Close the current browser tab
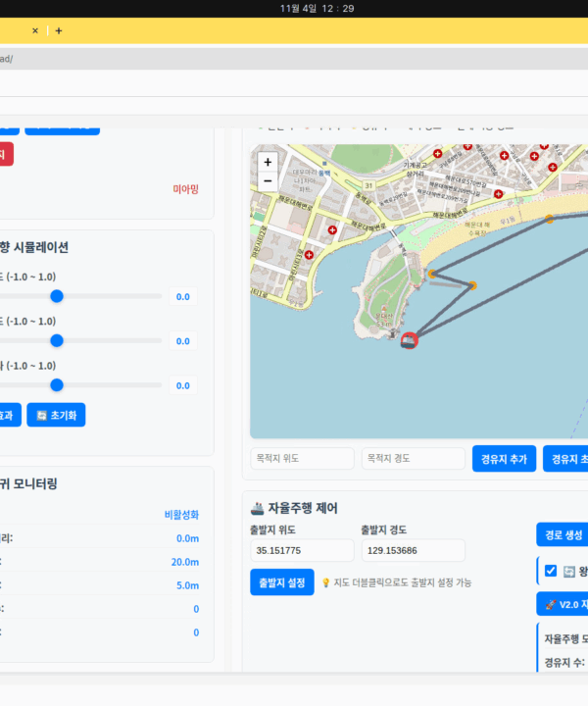This screenshot has height=706, width=588. point(35,30)
